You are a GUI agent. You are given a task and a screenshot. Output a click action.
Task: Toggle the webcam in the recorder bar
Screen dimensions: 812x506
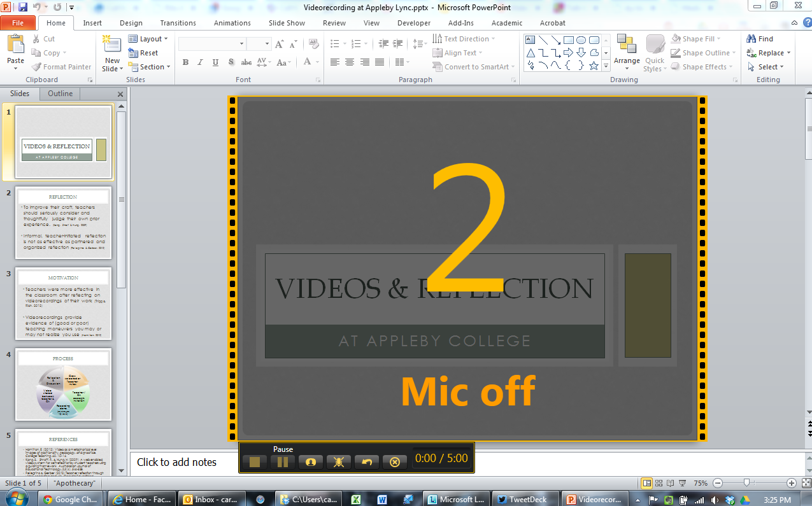pos(310,462)
